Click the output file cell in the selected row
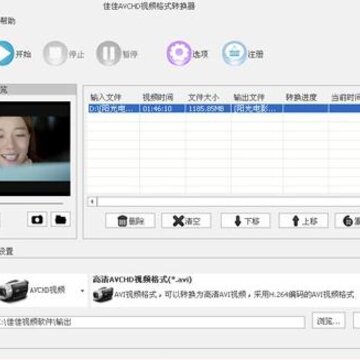The height and width of the screenshot is (360, 360). (257, 109)
